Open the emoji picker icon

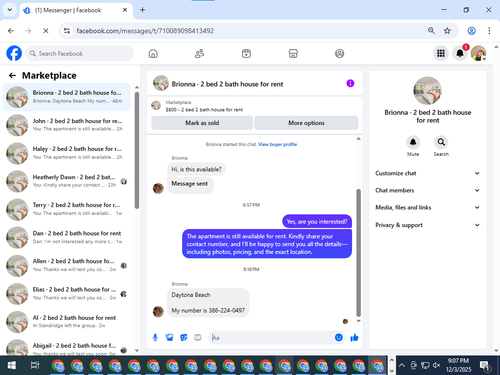click(x=339, y=338)
